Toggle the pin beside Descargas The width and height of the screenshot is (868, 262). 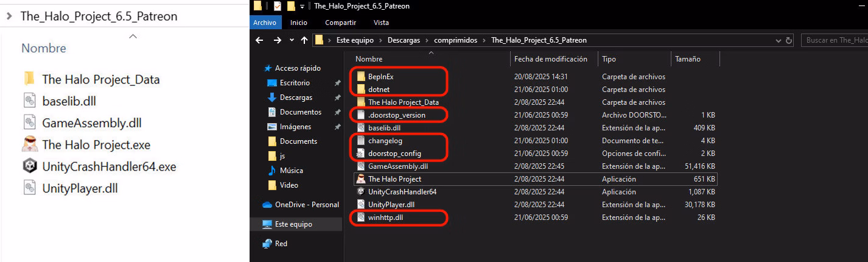coord(337,97)
